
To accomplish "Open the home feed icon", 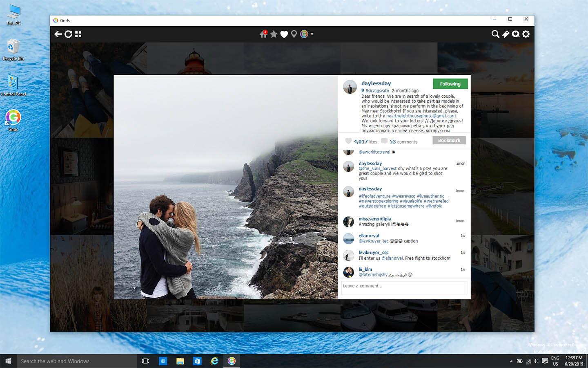I will click(263, 34).
